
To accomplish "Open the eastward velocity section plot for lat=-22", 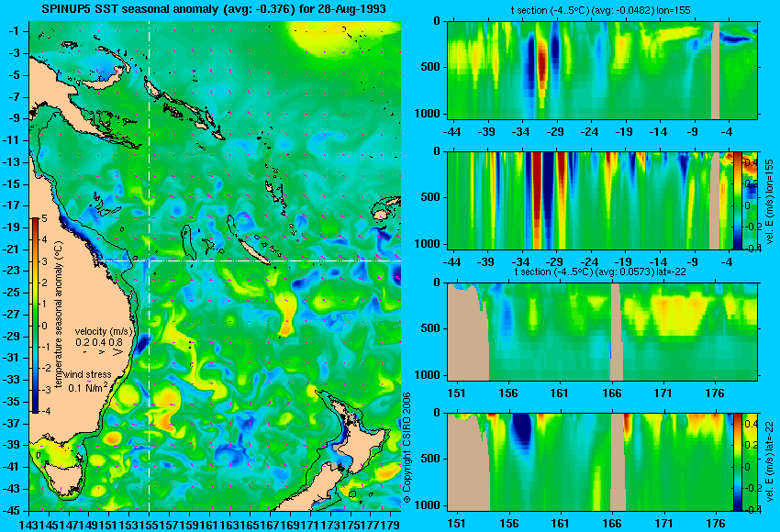I will coord(590,462).
